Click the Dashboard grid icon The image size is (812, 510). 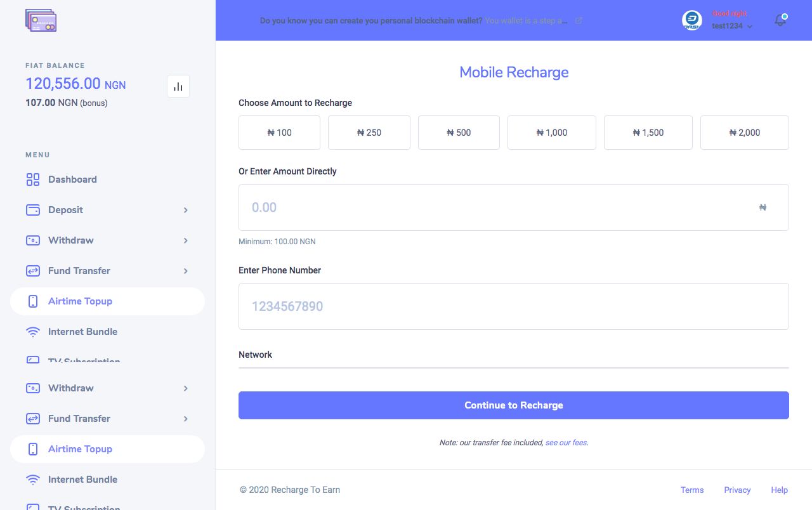pyautogui.click(x=33, y=180)
